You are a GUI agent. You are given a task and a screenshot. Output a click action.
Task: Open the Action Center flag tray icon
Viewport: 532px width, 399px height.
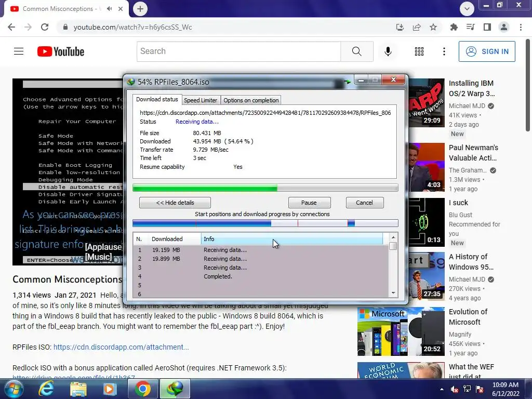(480, 389)
